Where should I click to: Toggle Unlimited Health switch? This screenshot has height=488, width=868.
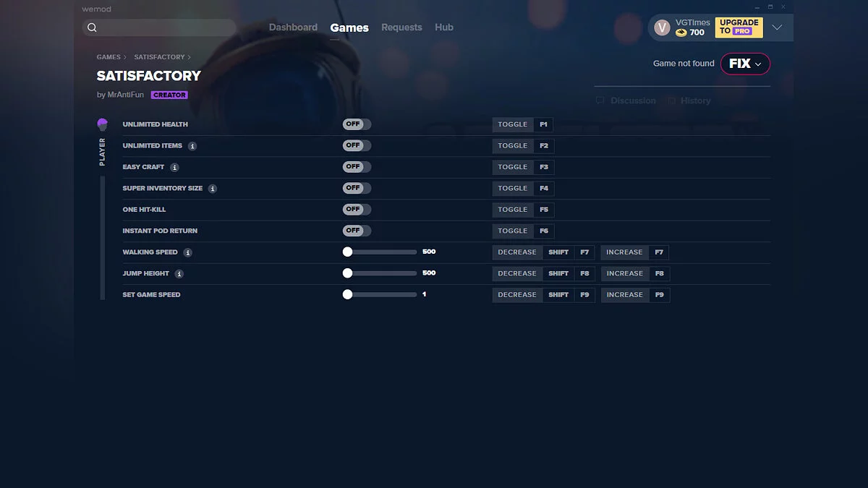(357, 124)
